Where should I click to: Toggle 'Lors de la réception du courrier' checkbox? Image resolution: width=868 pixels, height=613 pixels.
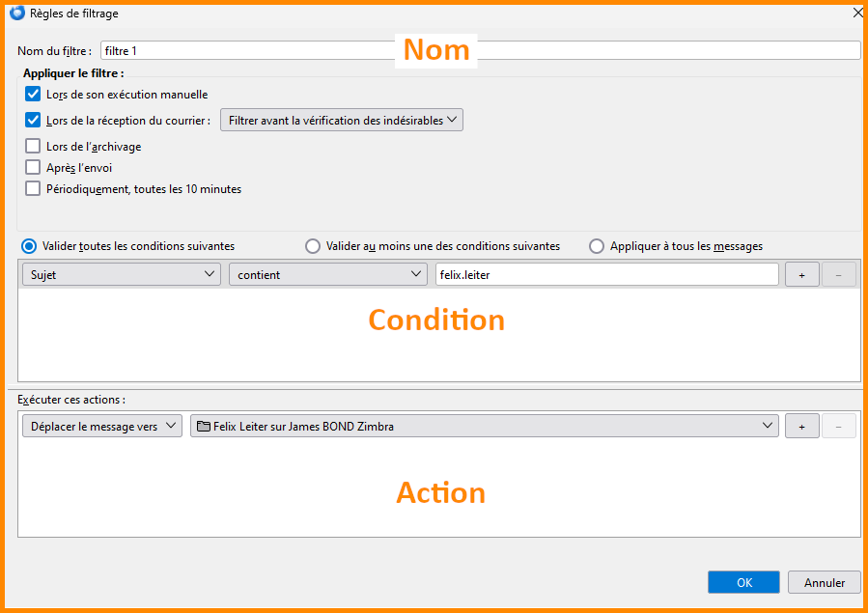(34, 121)
